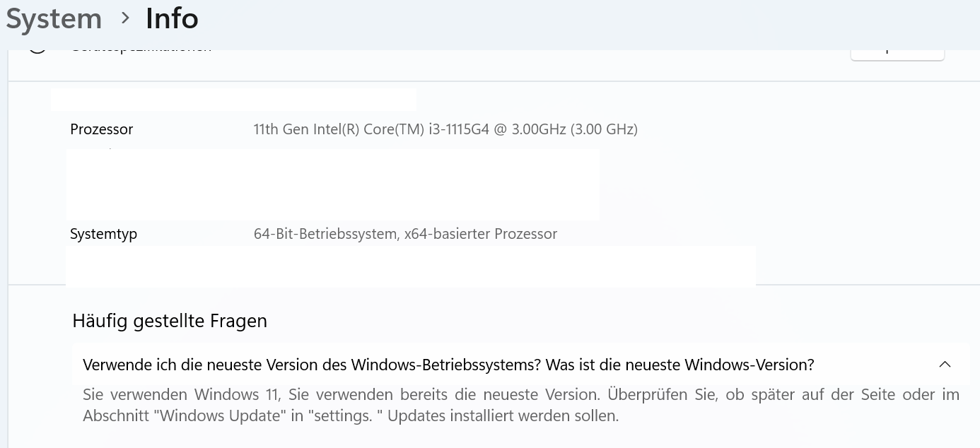Click the breadcrumb chevron after System
Viewport: 980px width, 448px height.
point(126,18)
